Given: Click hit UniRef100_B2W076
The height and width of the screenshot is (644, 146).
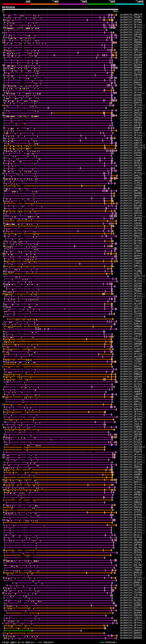Looking at the screenshot, I should point(131,324).
